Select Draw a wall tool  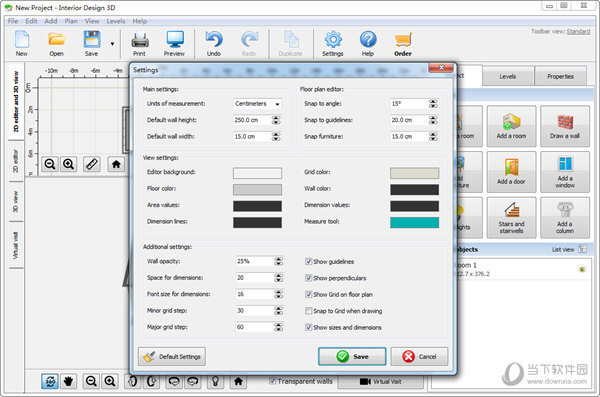point(565,126)
